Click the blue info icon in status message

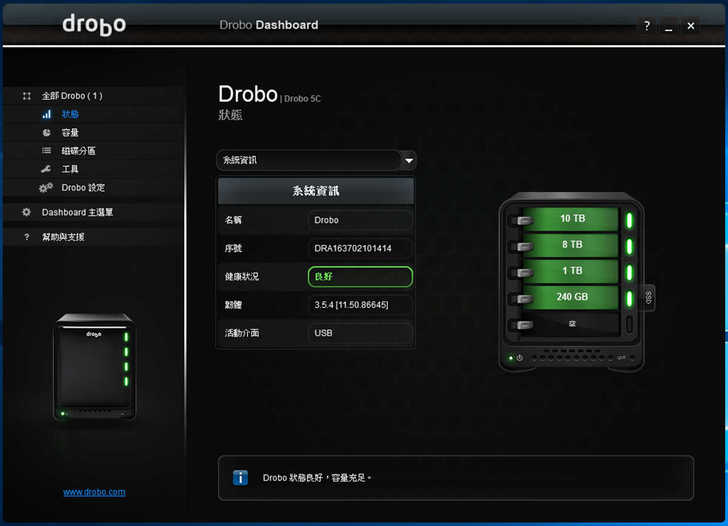pos(240,477)
